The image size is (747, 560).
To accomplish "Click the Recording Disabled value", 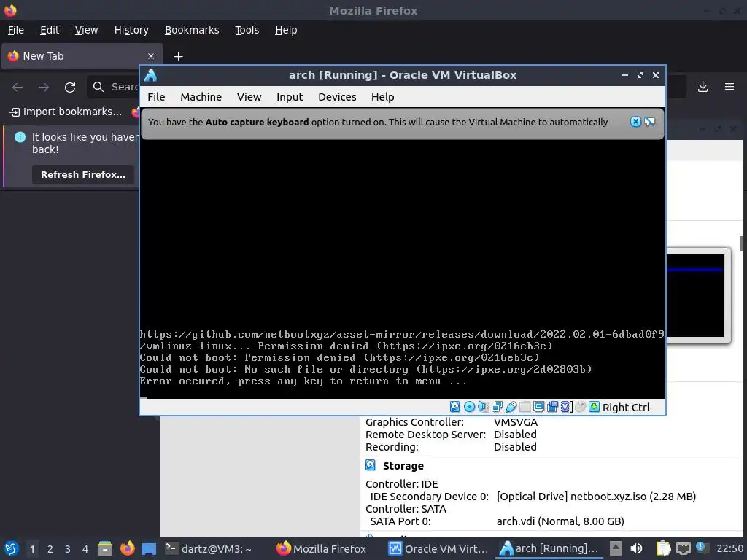I will point(515,447).
